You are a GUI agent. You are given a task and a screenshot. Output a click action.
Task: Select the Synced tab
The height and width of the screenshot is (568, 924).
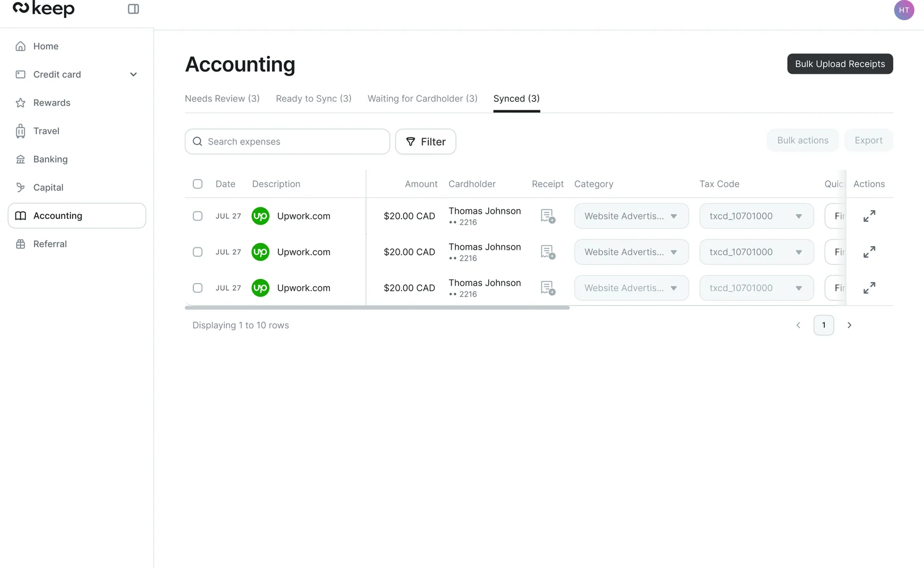coord(517,99)
